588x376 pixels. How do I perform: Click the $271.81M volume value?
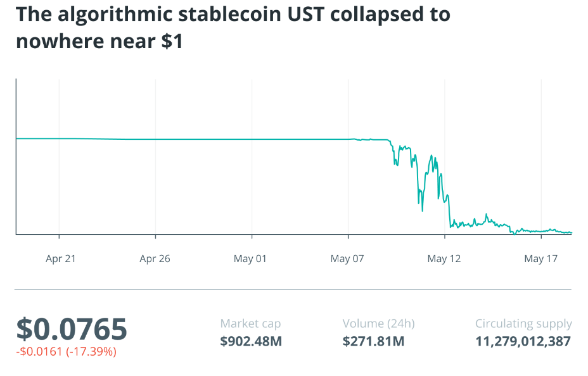tap(373, 342)
